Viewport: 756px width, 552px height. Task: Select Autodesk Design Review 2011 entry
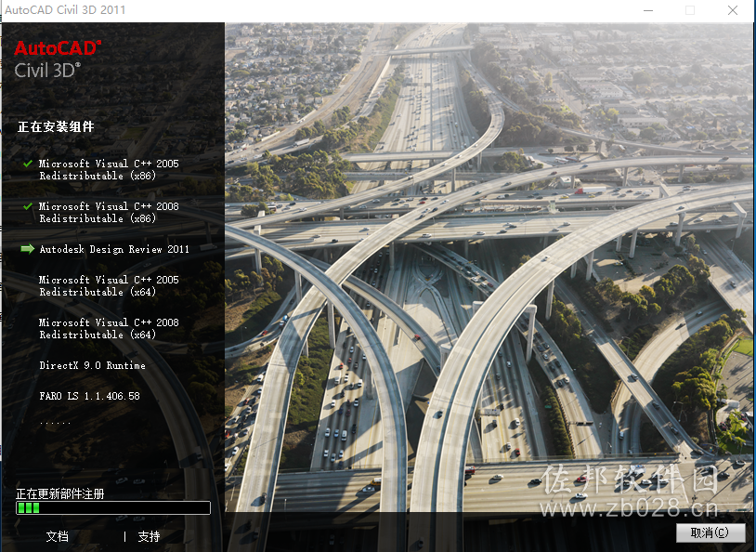coord(114,249)
